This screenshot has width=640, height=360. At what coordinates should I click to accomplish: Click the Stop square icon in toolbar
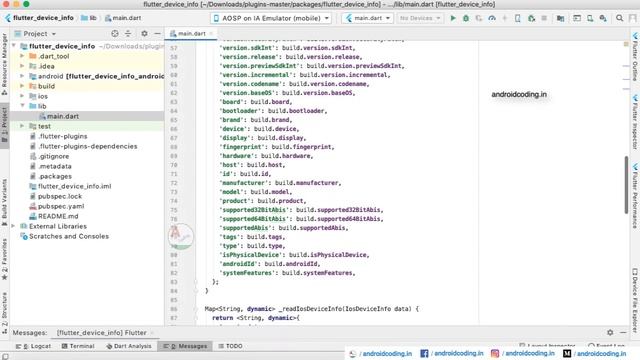(544, 18)
